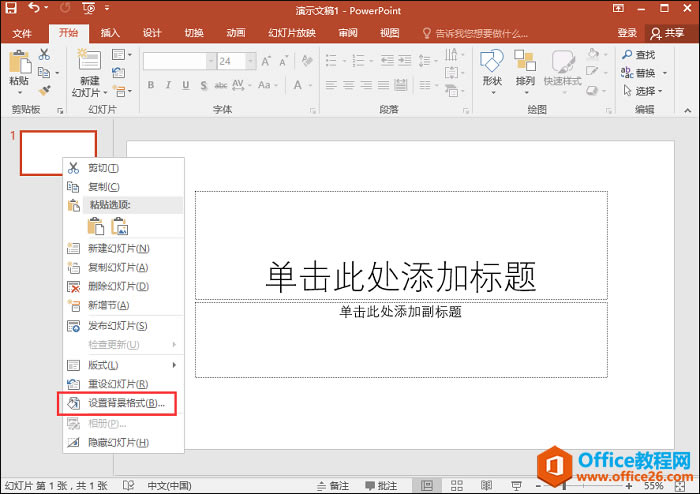Toggle Bold formatting
Screen dimensions: 700x494
[151, 85]
